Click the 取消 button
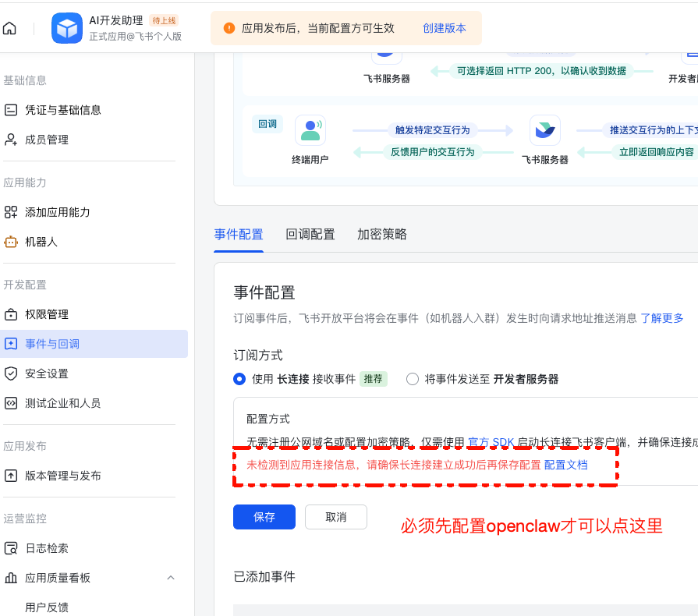Image resolution: width=698 pixels, height=616 pixels. (336, 517)
